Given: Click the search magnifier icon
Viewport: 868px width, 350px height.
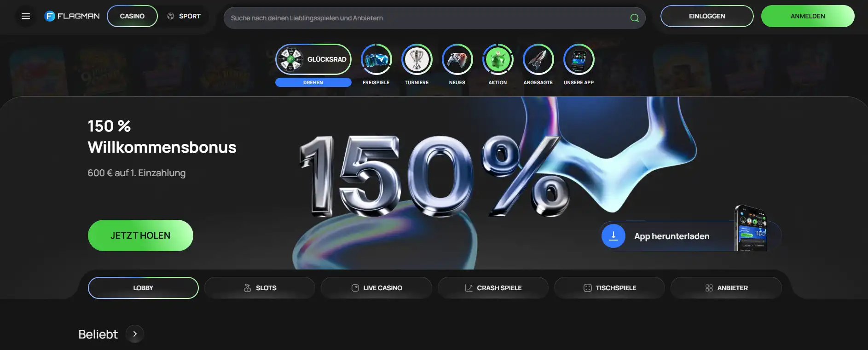Looking at the screenshot, I should (634, 18).
